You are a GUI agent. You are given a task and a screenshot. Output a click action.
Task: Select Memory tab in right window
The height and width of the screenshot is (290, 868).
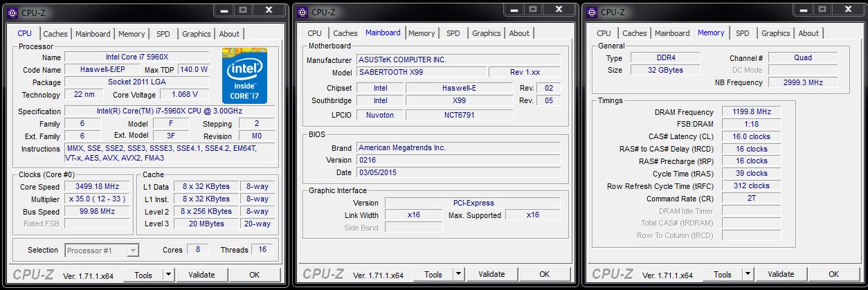(x=711, y=33)
